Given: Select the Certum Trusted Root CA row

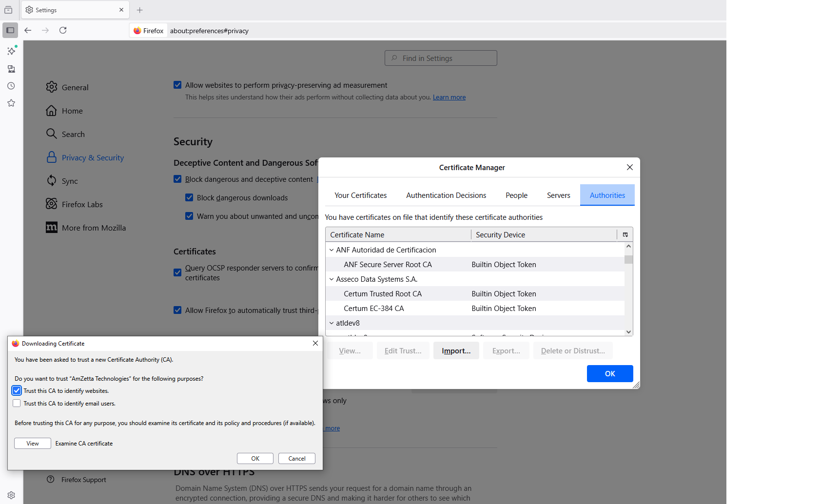Looking at the screenshot, I should (x=383, y=294).
